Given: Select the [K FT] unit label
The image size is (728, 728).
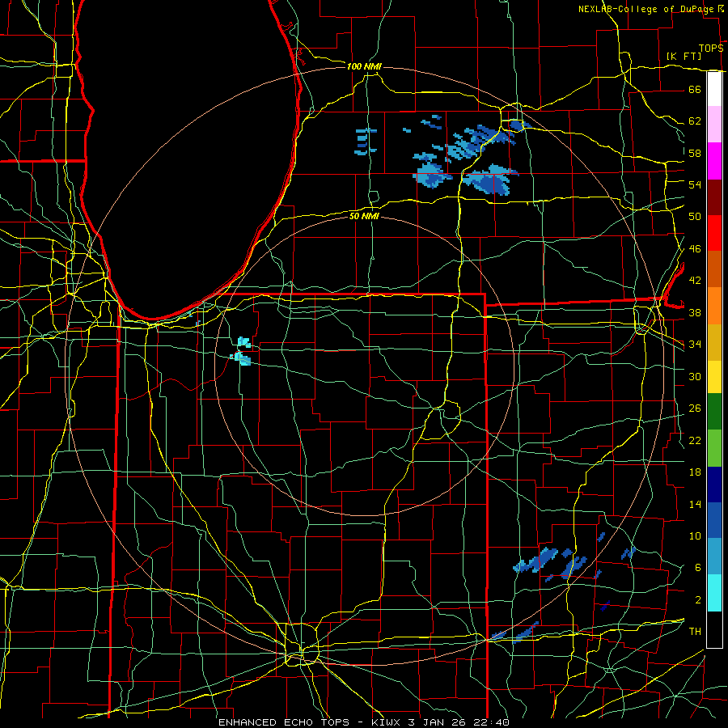Looking at the screenshot, I should click(684, 56).
